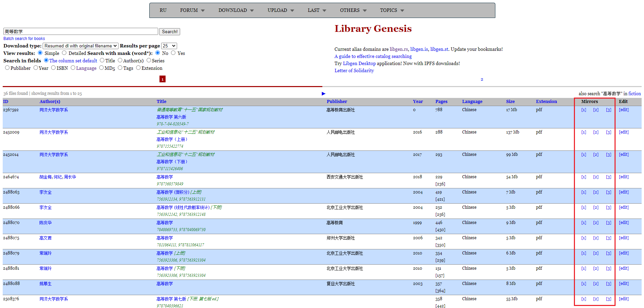Sort results by Year column header

click(x=418, y=101)
